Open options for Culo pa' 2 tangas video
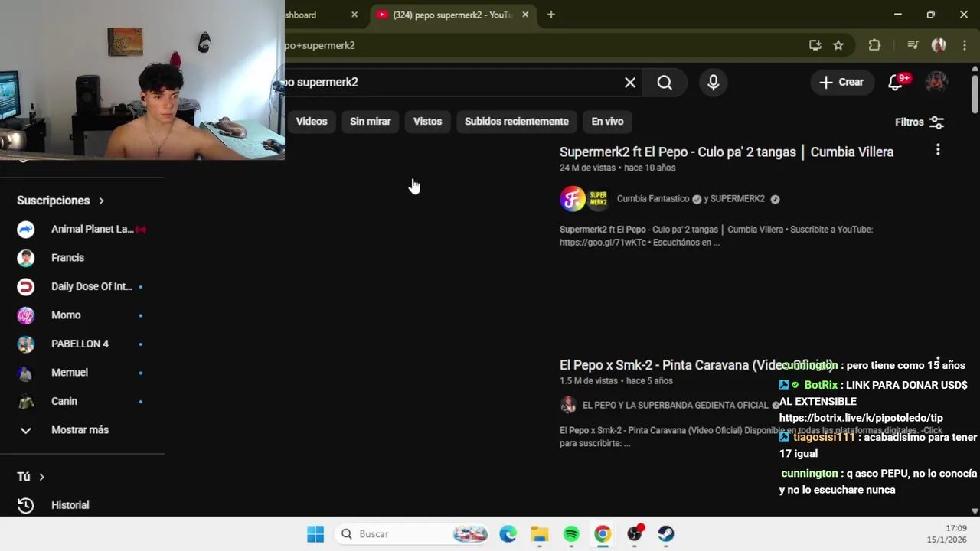This screenshot has width=980, height=551. [x=938, y=150]
